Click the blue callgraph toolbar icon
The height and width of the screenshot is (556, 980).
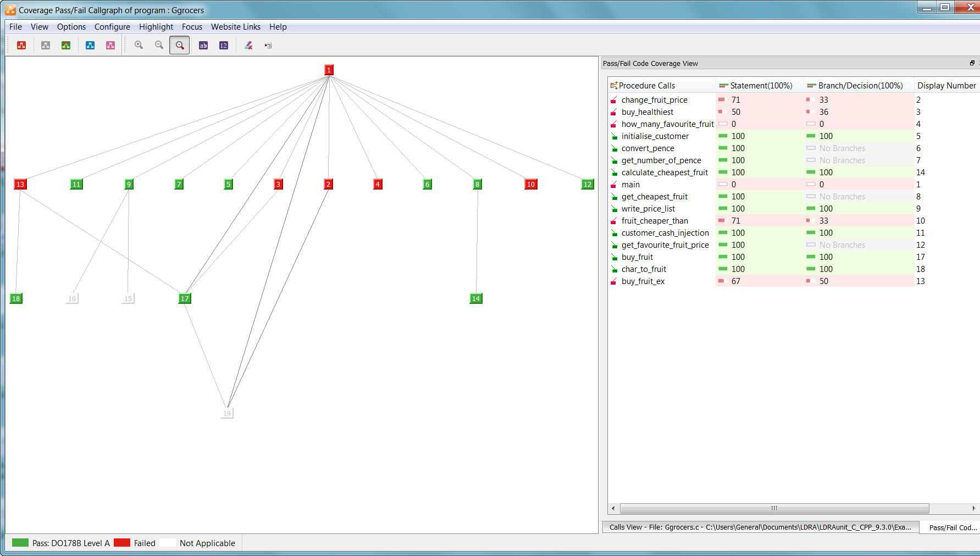click(x=90, y=46)
